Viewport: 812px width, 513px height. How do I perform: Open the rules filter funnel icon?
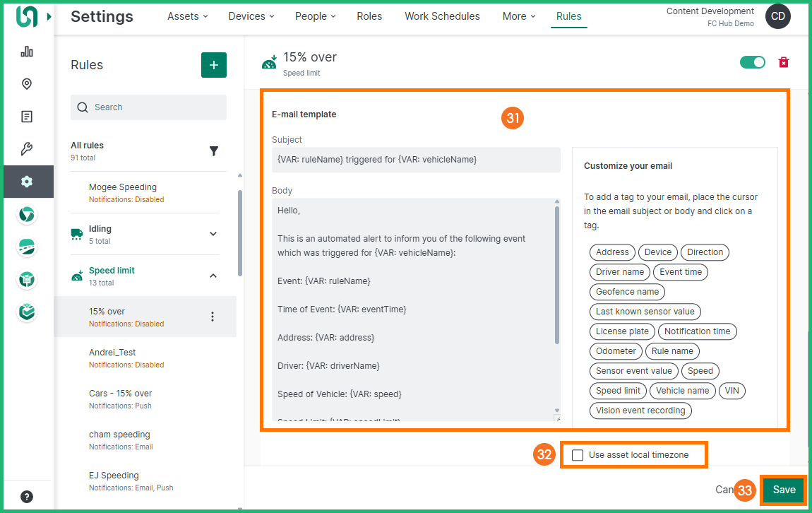pyautogui.click(x=214, y=151)
